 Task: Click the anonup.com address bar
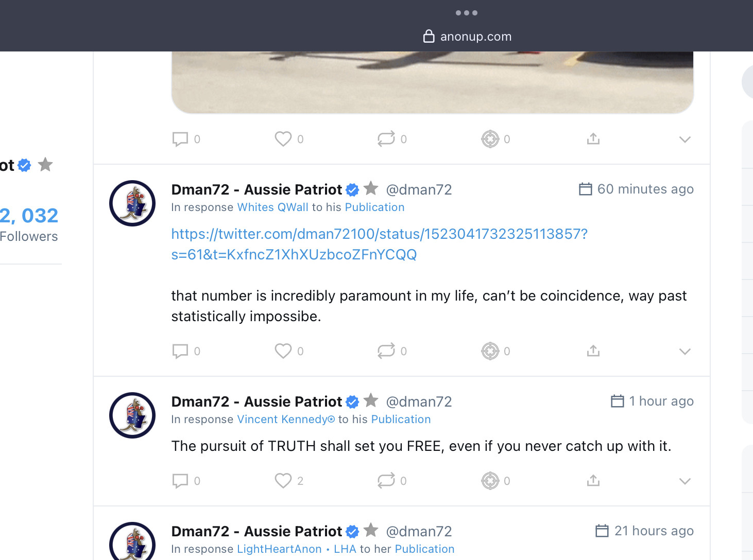coord(467,37)
